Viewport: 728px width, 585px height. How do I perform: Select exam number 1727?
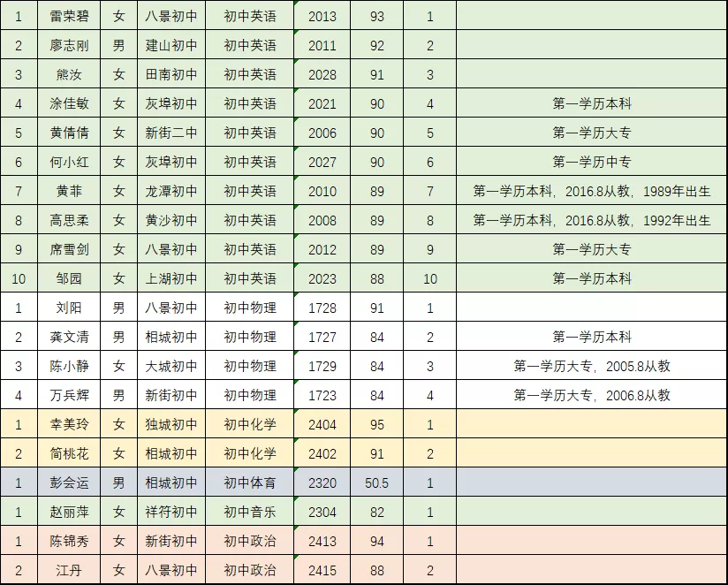tap(322, 337)
